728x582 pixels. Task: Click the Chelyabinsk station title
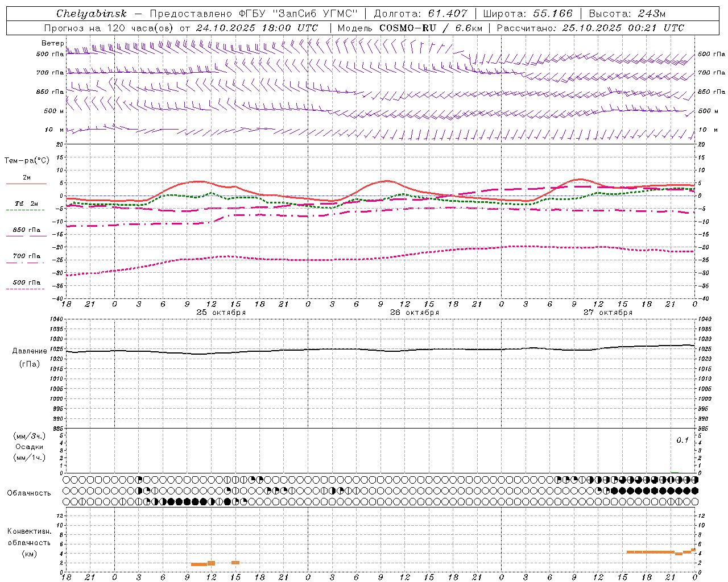[92, 14]
